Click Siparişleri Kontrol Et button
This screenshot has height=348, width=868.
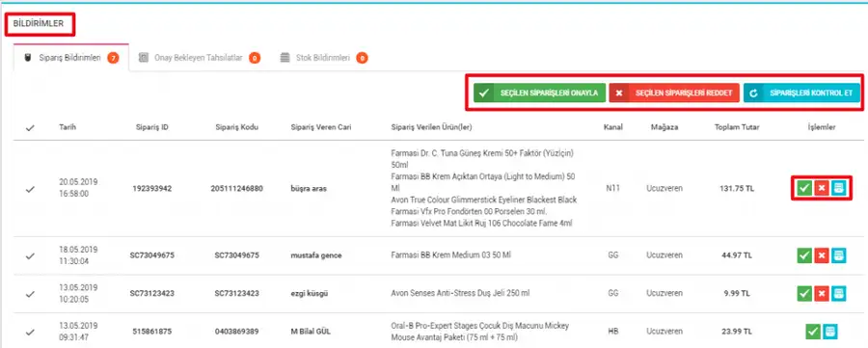point(802,93)
